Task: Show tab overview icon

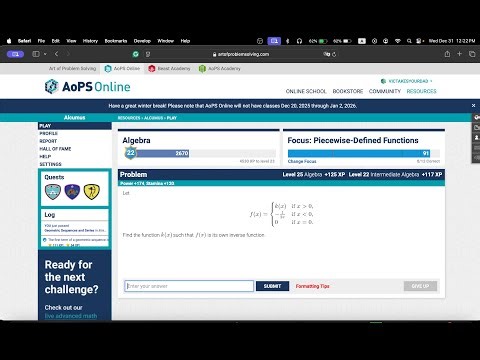Action: click(x=472, y=54)
